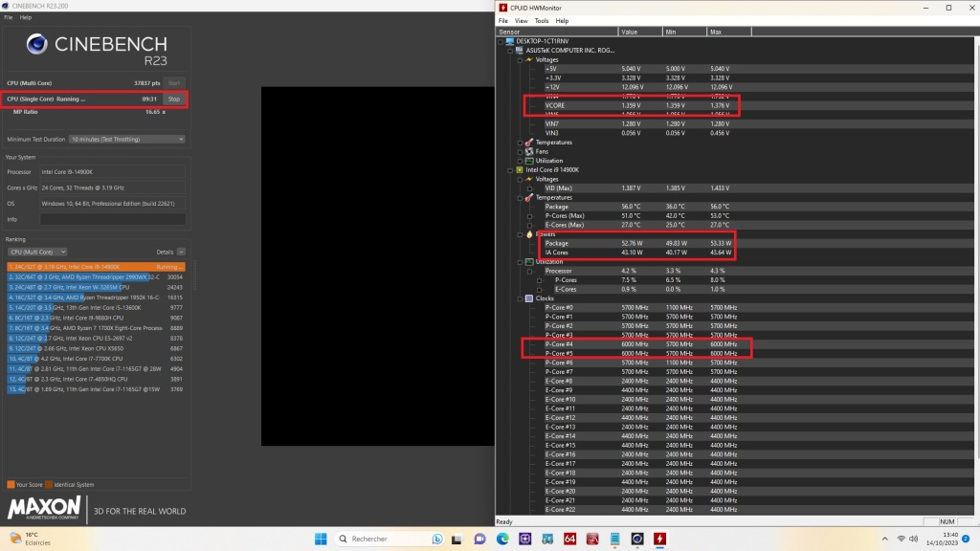Click the Intel Core i9 14900K chip icon
The width and height of the screenshot is (980, 551).
click(x=520, y=170)
